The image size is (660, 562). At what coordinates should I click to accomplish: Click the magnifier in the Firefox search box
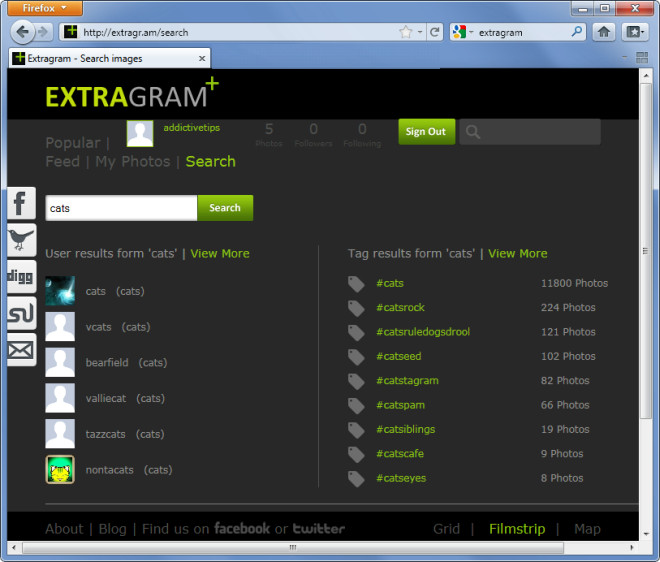[577, 32]
